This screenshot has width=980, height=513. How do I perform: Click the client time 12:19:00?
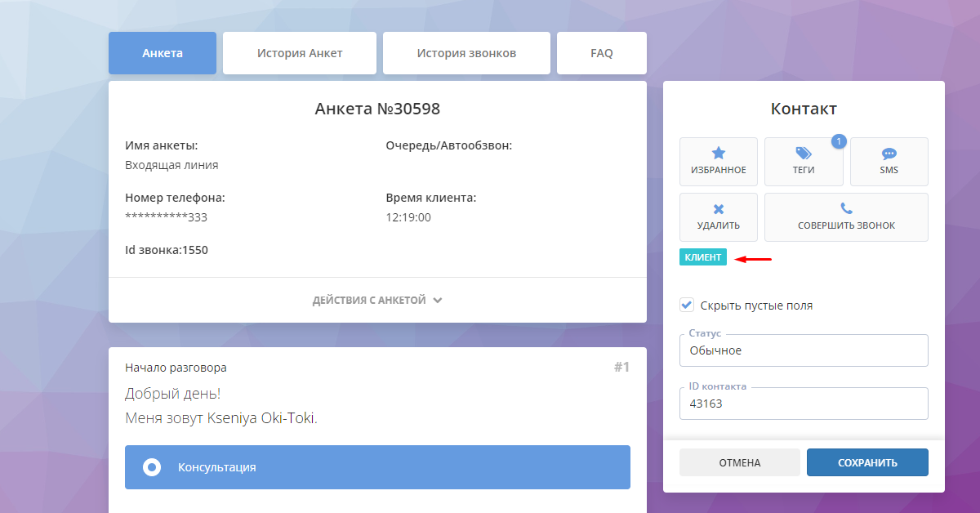point(408,217)
